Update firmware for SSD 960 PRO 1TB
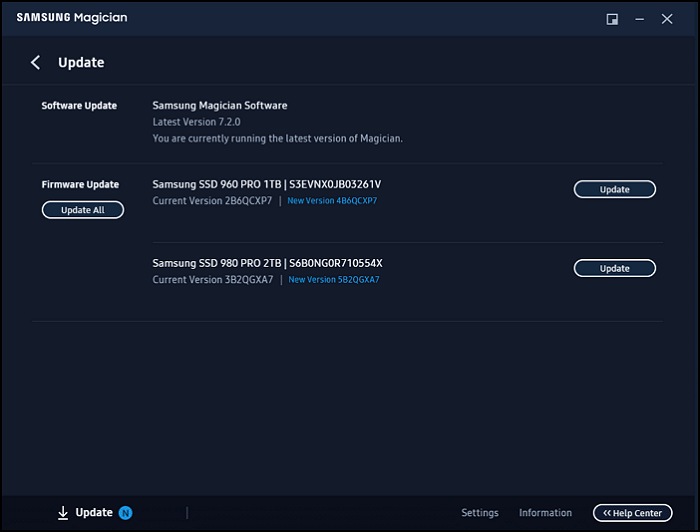This screenshot has height=532, width=700. pyautogui.click(x=614, y=189)
